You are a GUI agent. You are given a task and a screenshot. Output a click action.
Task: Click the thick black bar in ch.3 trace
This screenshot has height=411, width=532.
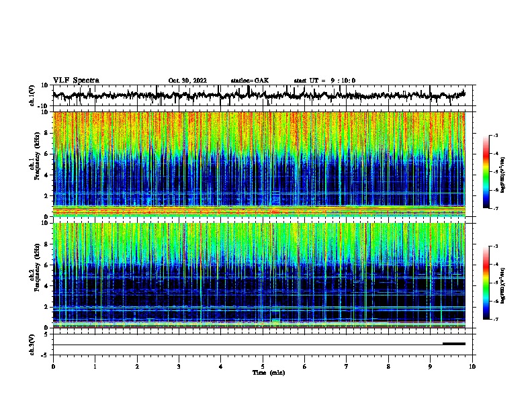tap(454, 344)
